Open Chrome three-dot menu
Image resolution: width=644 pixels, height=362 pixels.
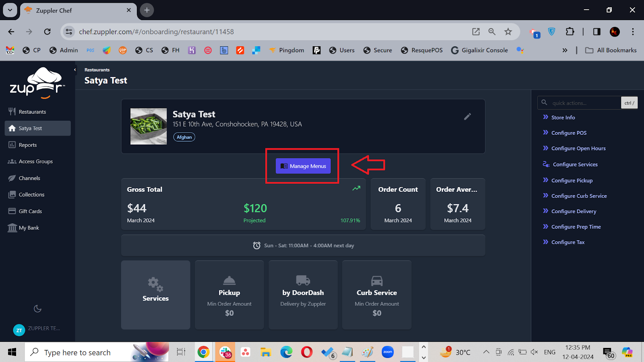(633, 32)
